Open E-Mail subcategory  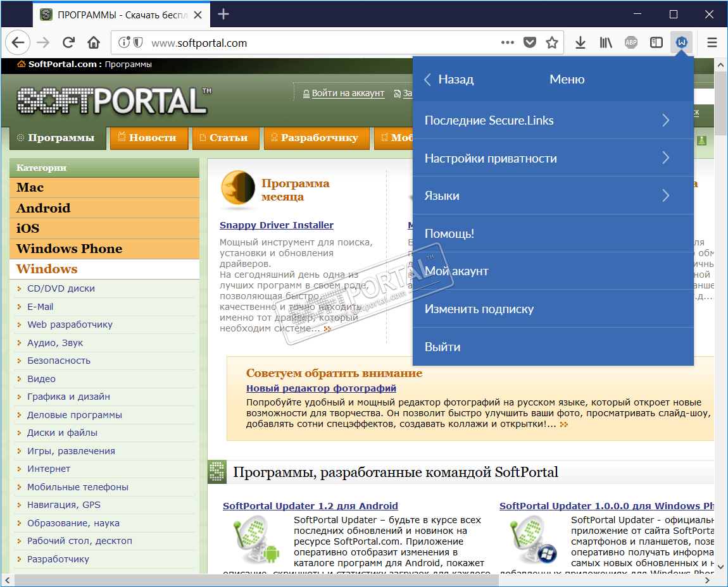(x=40, y=307)
